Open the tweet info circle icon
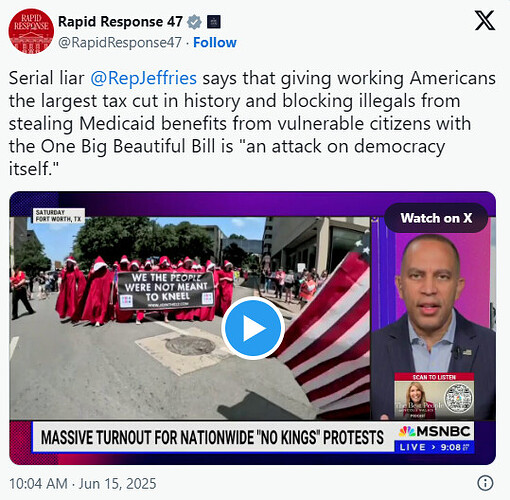This screenshot has width=510, height=500. click(x=485, y=483)
